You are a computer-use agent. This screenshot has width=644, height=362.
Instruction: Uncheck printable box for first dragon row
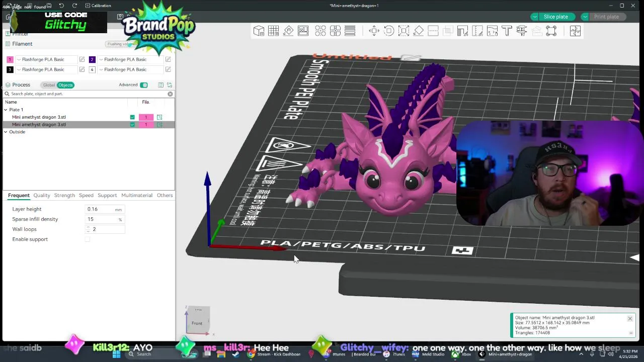(132, 117)
